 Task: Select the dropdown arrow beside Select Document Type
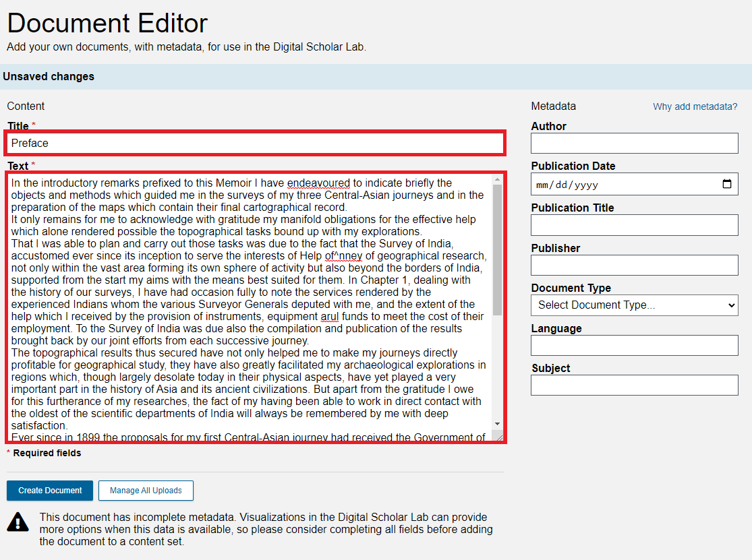(x=730, y=305)
